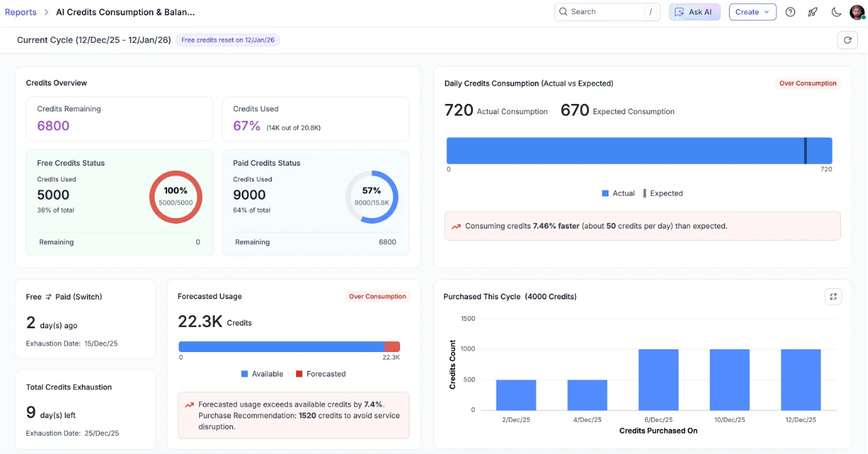Click the magnifier icon in search box
868x454 pixels.
pyautogui.click(x=563, y=12)
